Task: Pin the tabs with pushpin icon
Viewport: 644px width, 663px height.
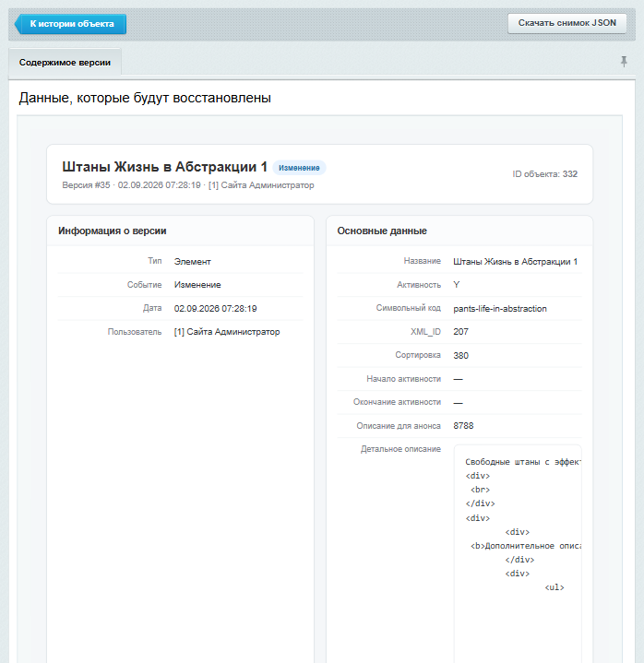Action: [x=624, y=62]
